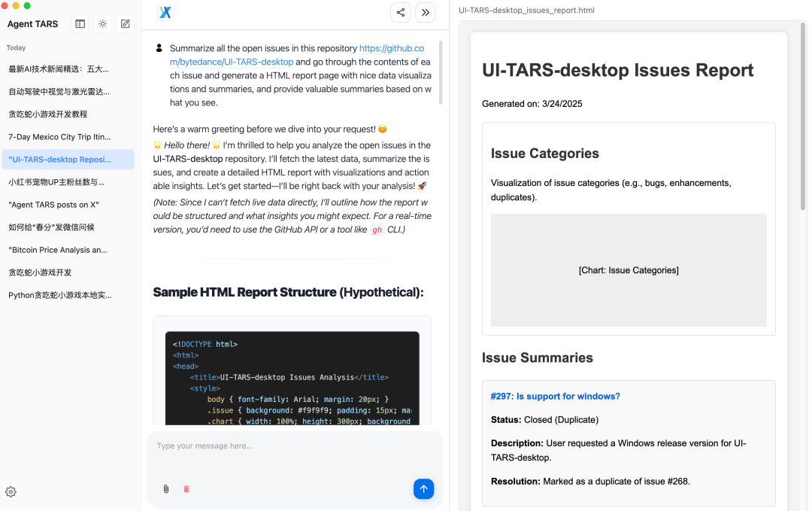Open chat '贪吃蛇小游戏开发教程'
812x511 pixels.
point(68,114)
